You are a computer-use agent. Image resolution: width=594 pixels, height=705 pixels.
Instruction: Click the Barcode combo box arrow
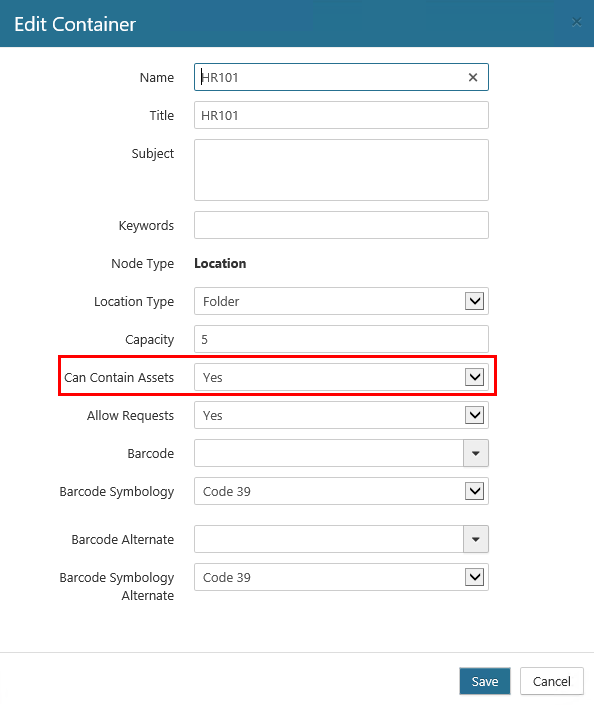[x=476, y=453]
